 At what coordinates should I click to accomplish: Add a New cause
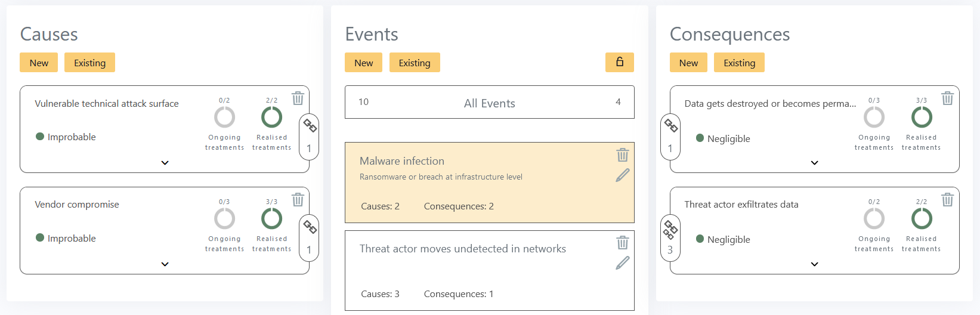point(39,63)
